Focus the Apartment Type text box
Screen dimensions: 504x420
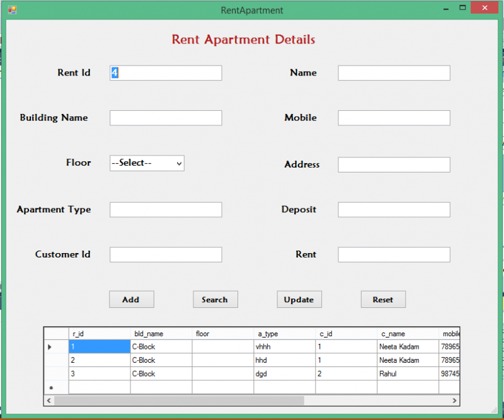[166, 210]
